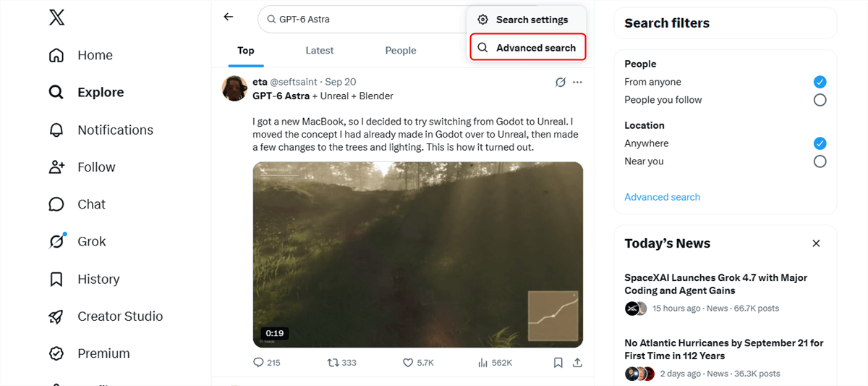
Task: Click the Sep 20 post timestamp
Action: (x=341, y=82)
